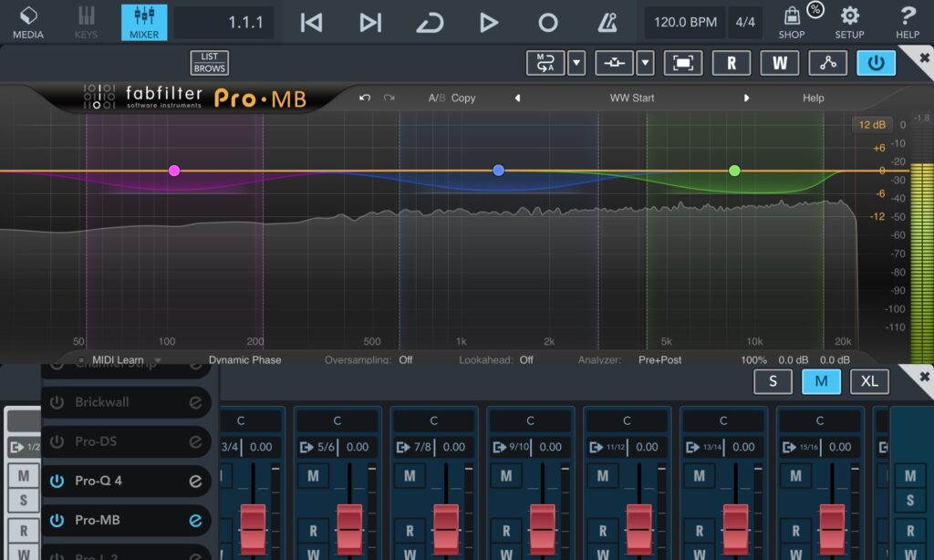Start playback with the Play button
Image resolution: width=934 pixels, height=560 pixels.
point(489,23)
